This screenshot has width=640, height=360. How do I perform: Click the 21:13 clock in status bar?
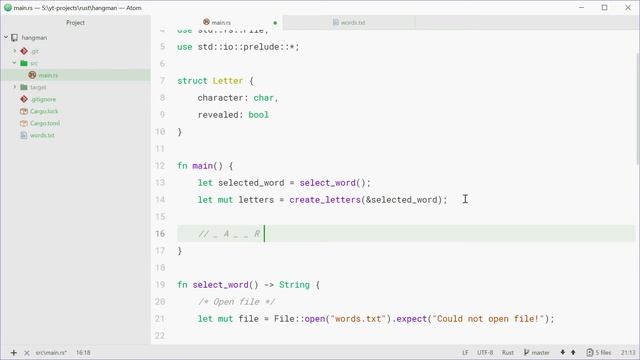pyautogui.click(x=628, y=352)
